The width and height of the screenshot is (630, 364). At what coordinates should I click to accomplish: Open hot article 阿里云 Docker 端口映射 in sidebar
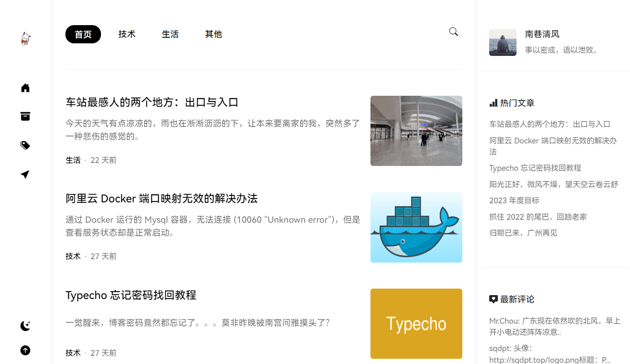[x=553, y=146]
